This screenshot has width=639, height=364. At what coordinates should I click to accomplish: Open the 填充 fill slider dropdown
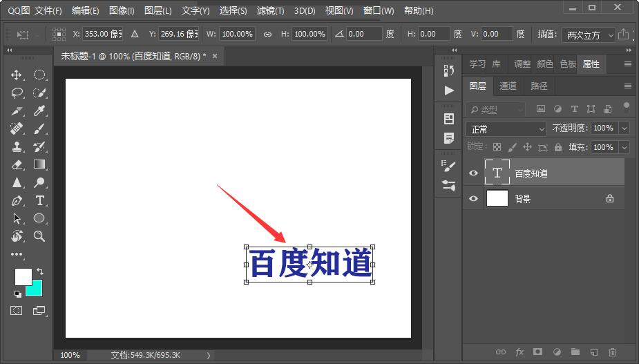coord(624,147)
